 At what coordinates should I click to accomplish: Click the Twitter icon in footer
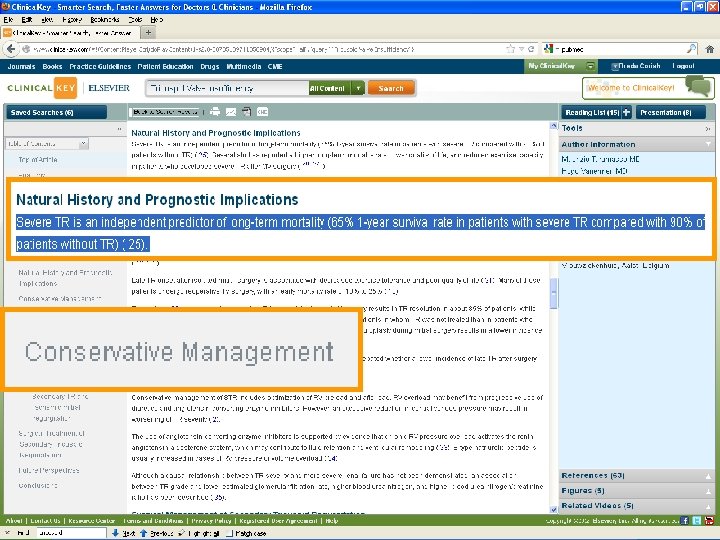point(697,521)
